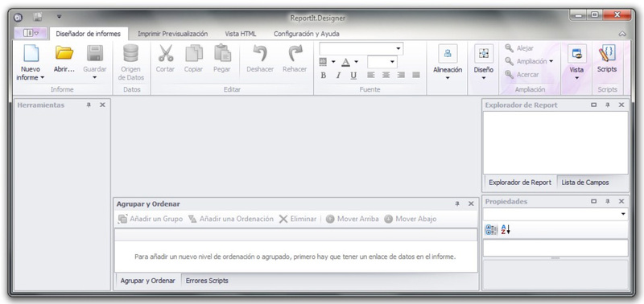Toggle bold font style

[324, 76]
